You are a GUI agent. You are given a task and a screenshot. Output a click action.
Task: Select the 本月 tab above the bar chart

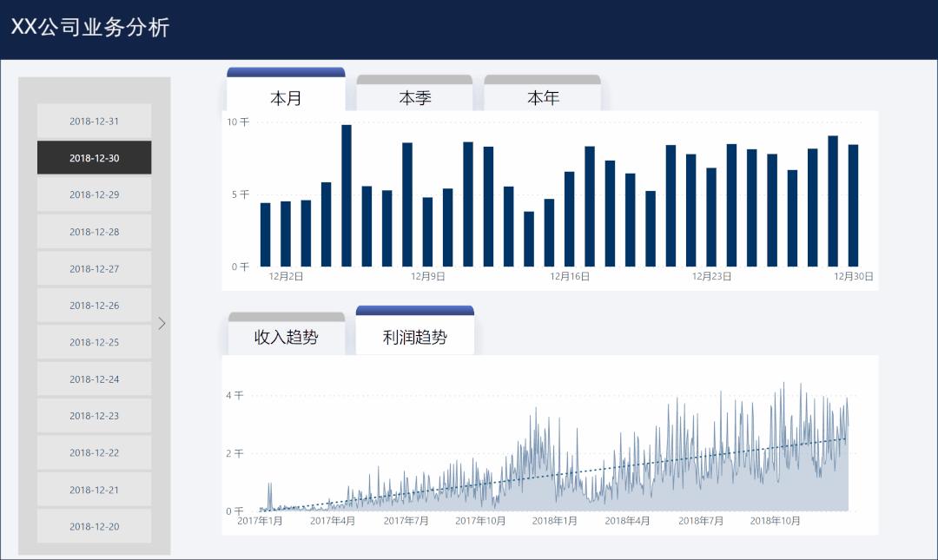pyautogui.click(x=287, y=98)
